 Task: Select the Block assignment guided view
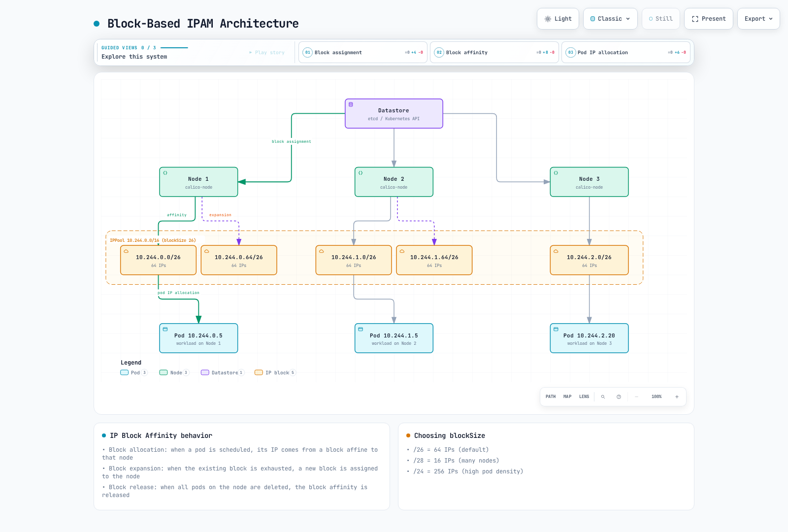tap(363, 52)
